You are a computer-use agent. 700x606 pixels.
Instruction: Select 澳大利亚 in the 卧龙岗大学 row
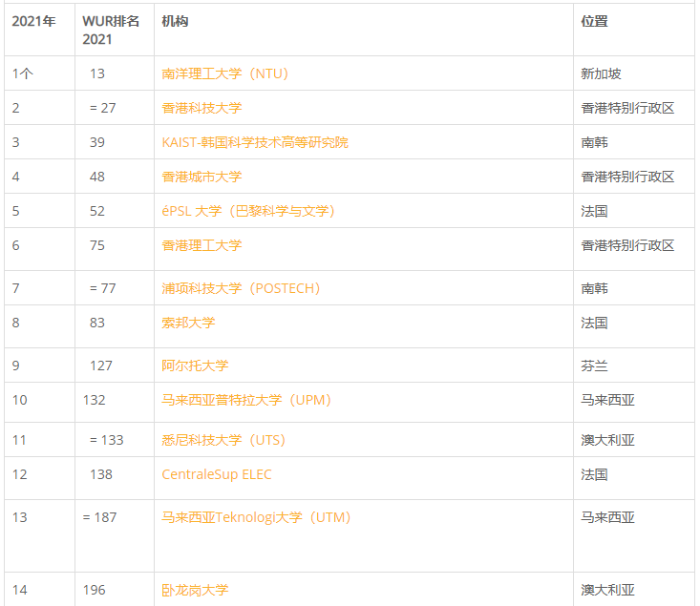click(x=607, y=590)
